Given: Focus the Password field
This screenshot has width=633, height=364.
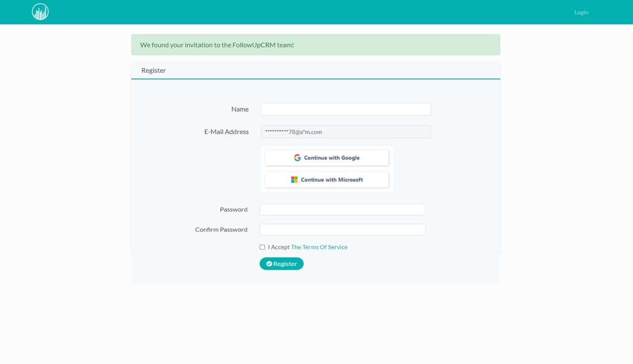Looking at the screenshot, I should pyautogui.click(x=343, y=210).
